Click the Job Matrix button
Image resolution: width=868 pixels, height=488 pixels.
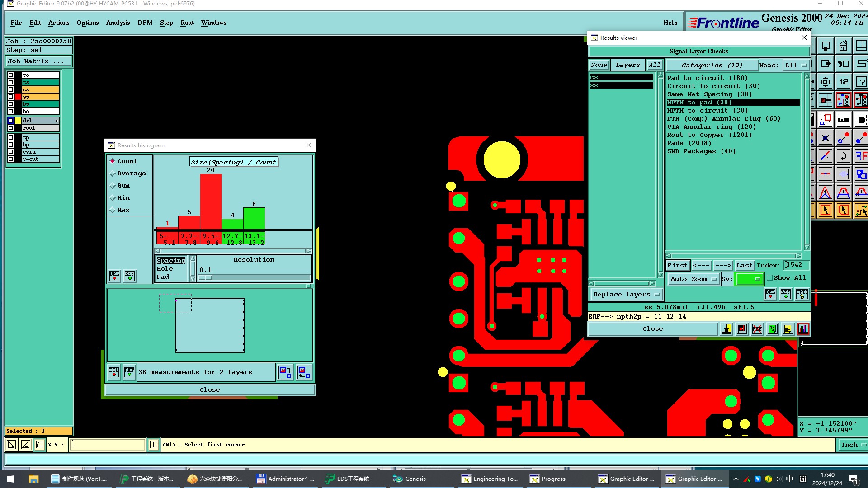click(38, 61)
